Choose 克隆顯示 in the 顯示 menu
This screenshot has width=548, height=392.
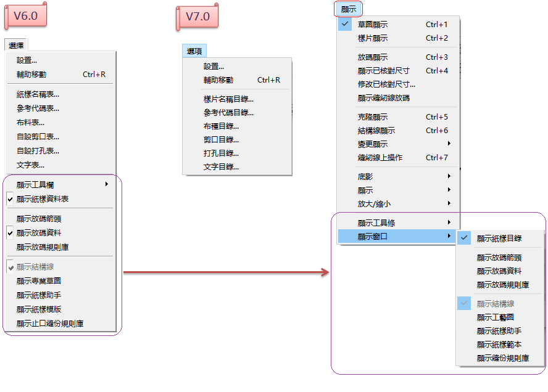[x=373, y=117]
